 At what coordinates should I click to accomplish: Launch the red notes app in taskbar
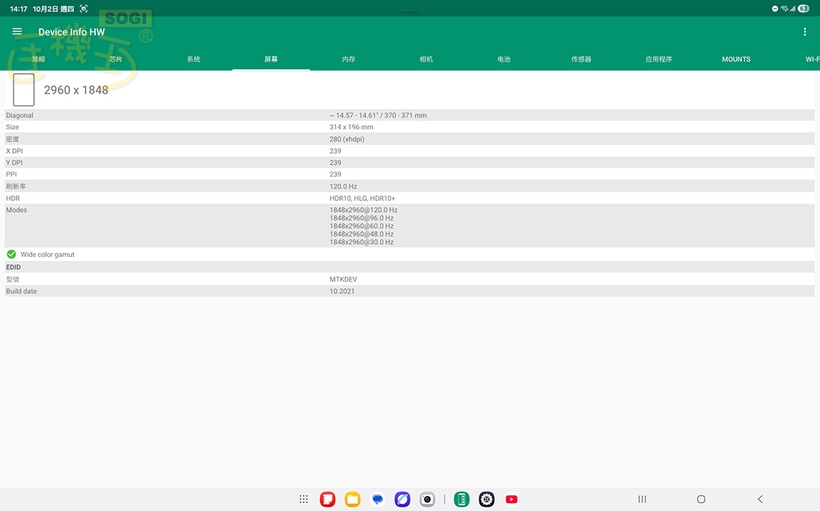(327, 499)
